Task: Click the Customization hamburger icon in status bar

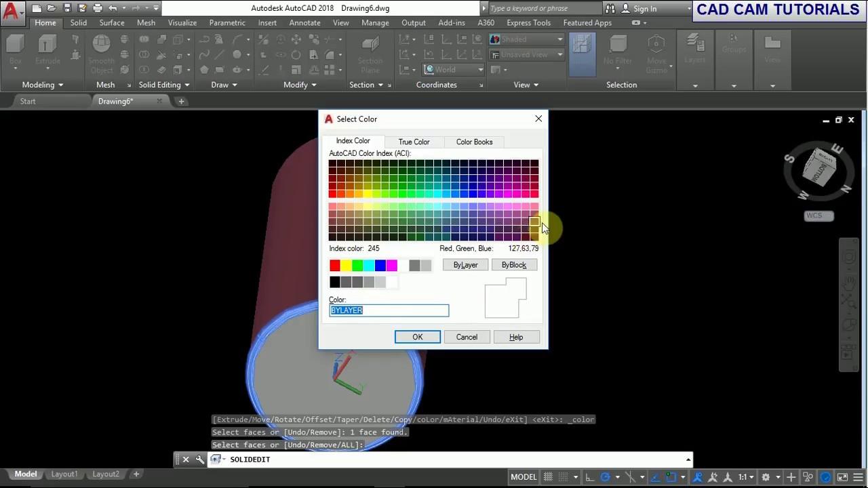Action: (x=858, y=477)
